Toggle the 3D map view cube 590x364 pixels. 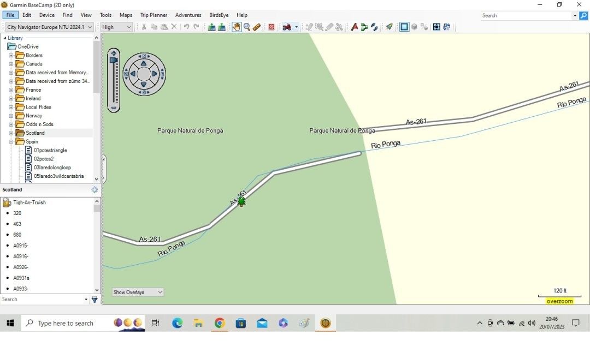pyautogui.click(x=414, y=27)
